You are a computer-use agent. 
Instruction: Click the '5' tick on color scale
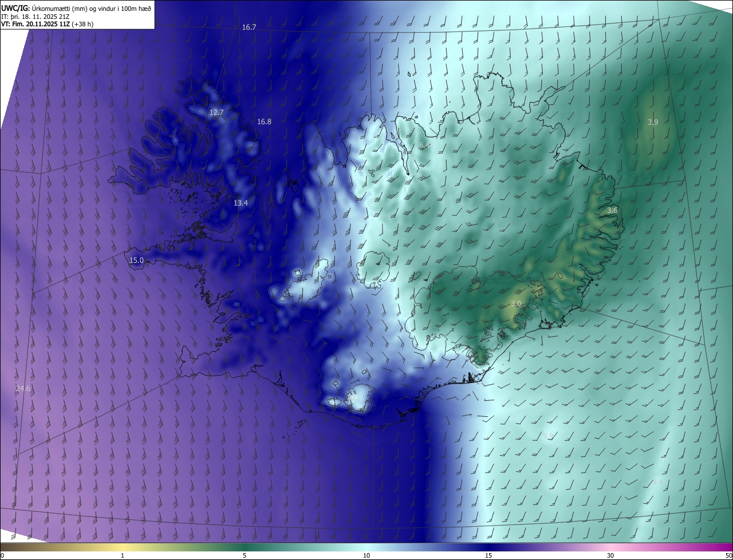[245, 555]
